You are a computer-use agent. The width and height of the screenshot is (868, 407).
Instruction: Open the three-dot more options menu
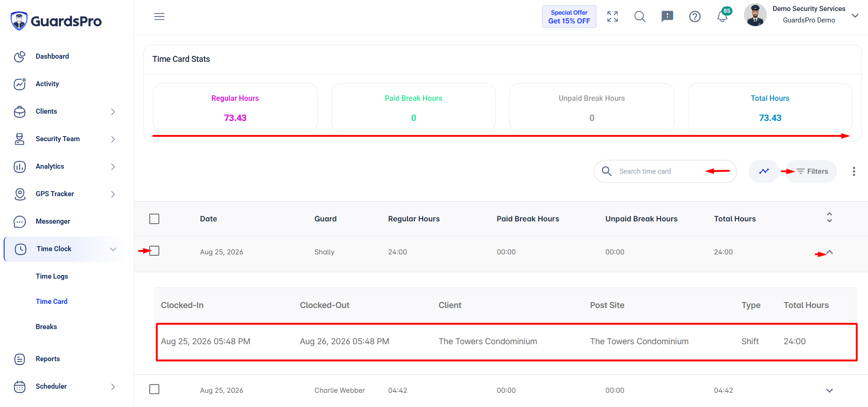tap(854, 171)
